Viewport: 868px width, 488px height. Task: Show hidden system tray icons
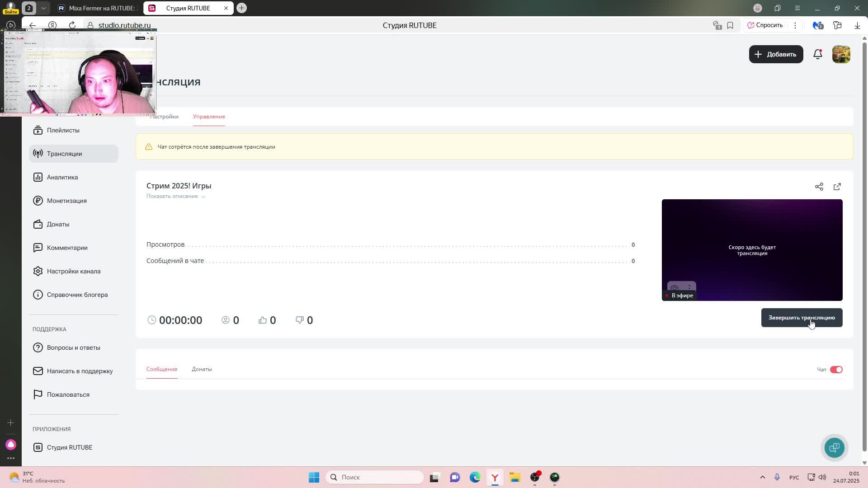(x=762, y=477)
